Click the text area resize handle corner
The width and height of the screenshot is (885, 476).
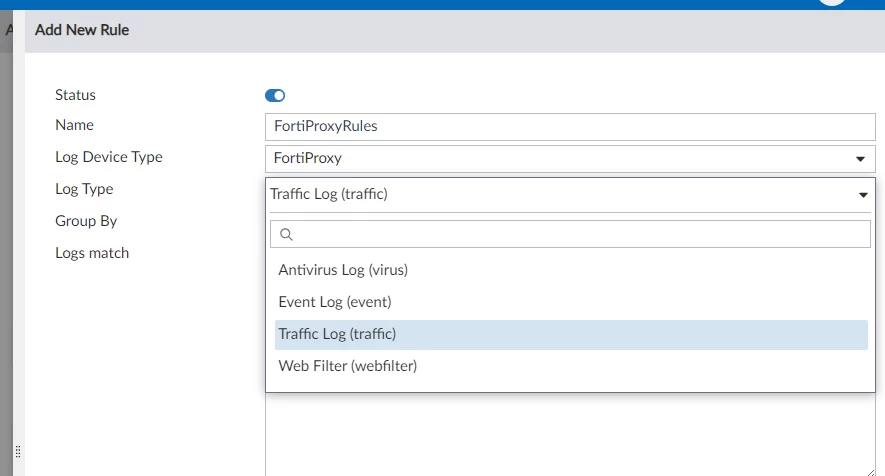pos(870,472)
